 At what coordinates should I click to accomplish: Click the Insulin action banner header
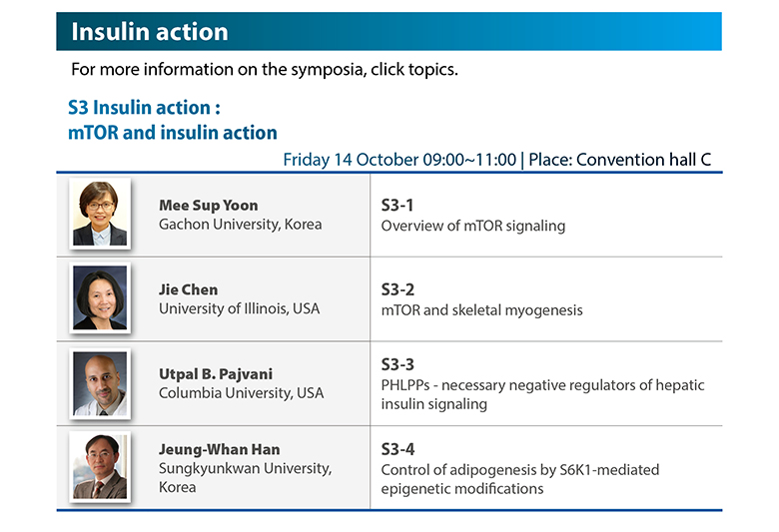(389, 31)
